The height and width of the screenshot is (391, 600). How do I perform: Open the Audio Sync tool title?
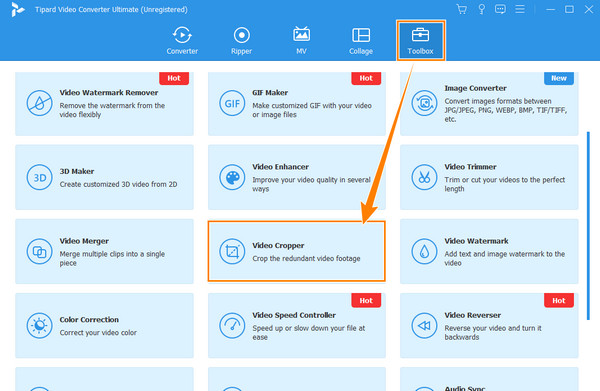tap(465, 388)
